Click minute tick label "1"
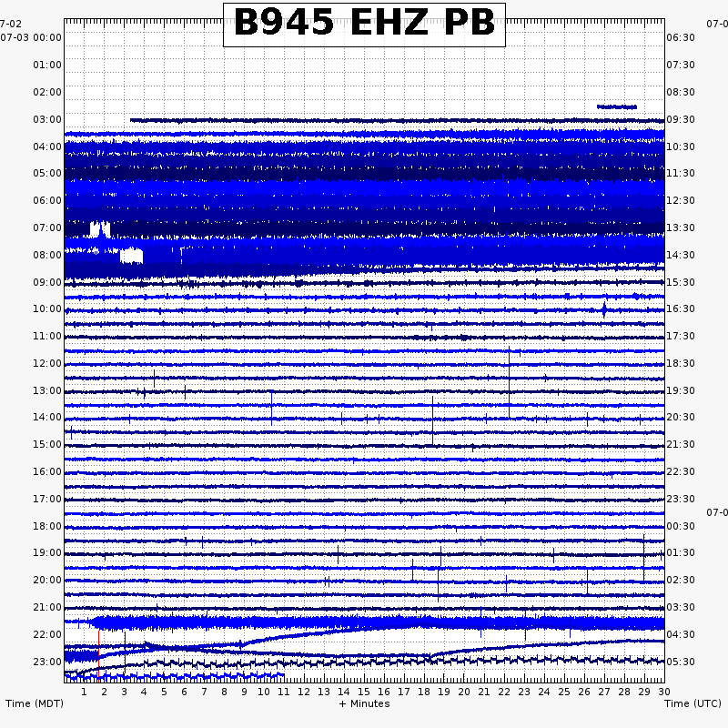 click(x=84, y=692)
